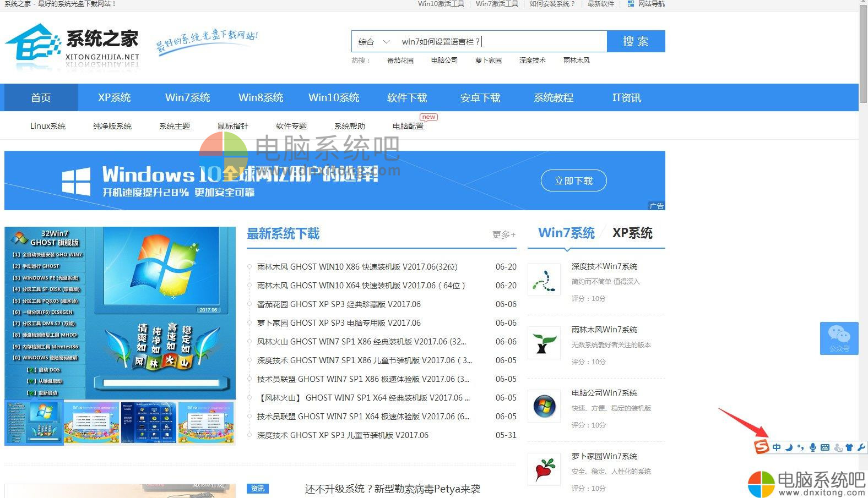
Task: Open 番茄花园 GHOST XP SP3 经典珍藏版 link
Action: tap(339, 304)
